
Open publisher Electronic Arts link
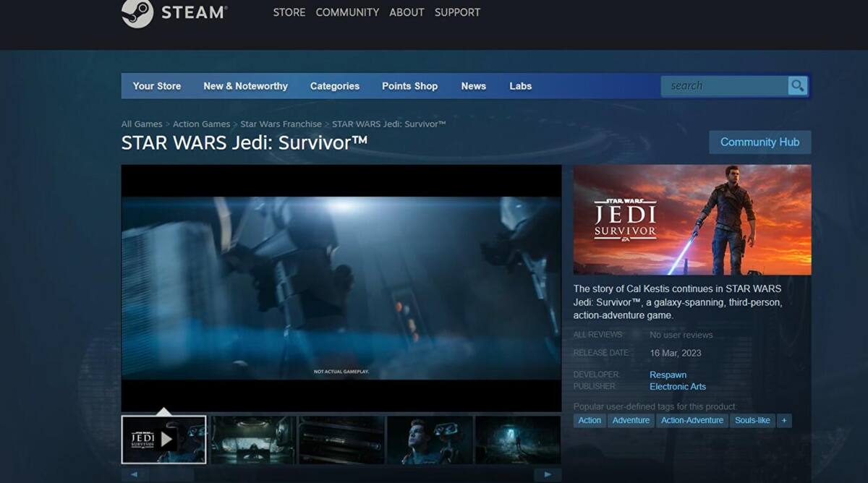(678, 387)
